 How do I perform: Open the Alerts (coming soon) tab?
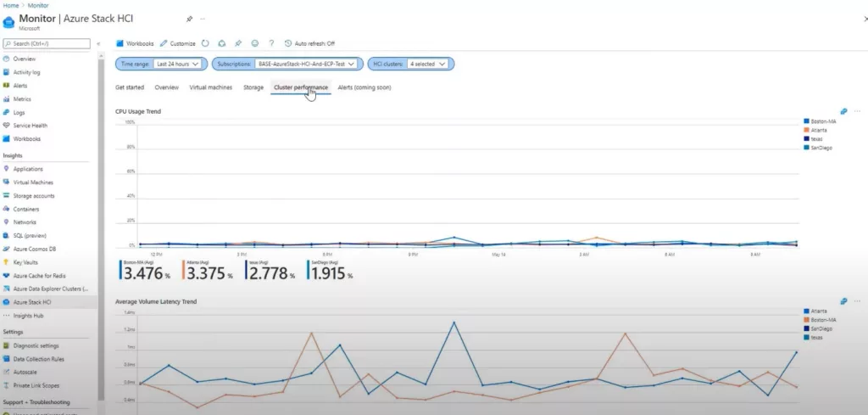point(364,87)
